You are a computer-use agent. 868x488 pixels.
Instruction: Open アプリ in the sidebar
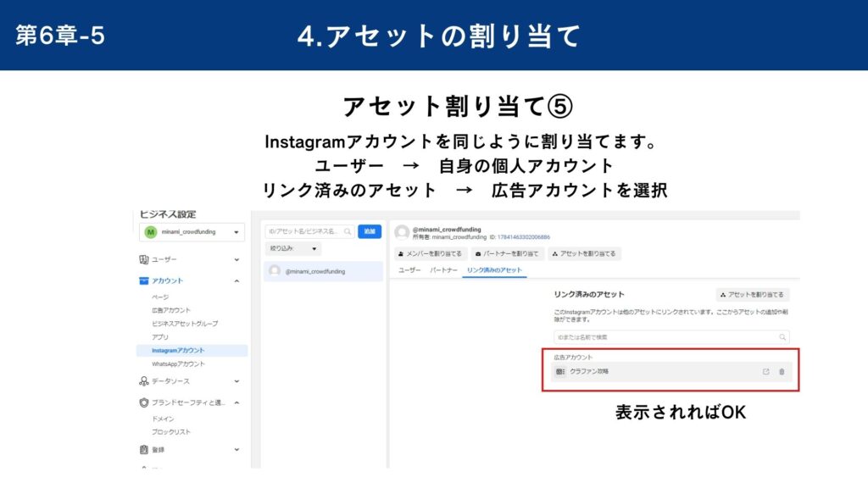160,337
